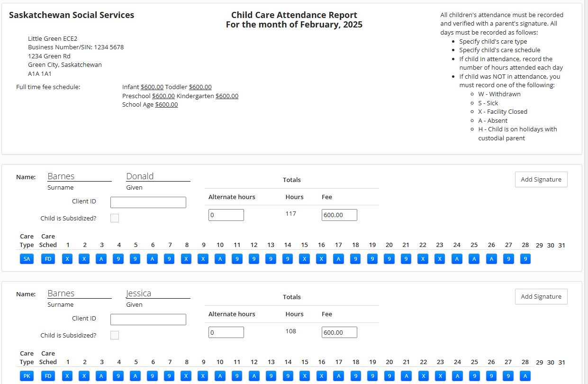Check Child is Subsidized for Jessica
The width and height of the screenshot is (588, 384).
point(115,335)
